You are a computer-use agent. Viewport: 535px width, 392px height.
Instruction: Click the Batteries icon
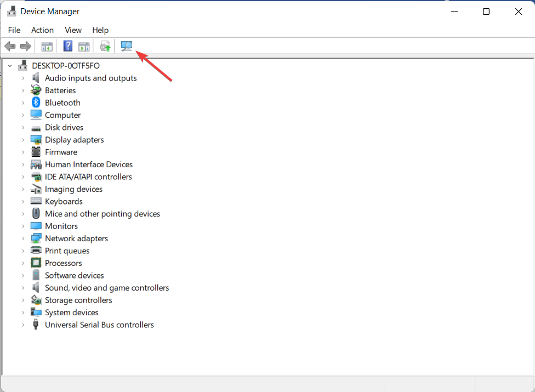coord(36,90)
